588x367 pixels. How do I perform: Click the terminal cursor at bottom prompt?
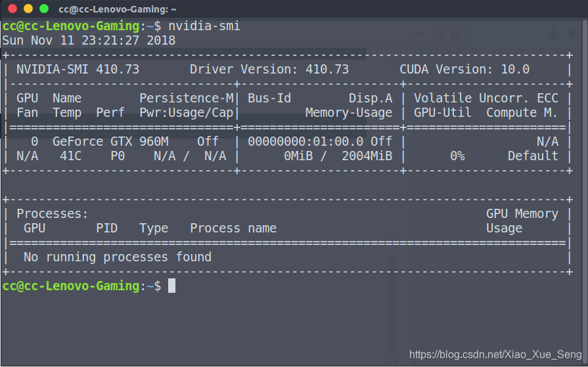coord(171,286)
